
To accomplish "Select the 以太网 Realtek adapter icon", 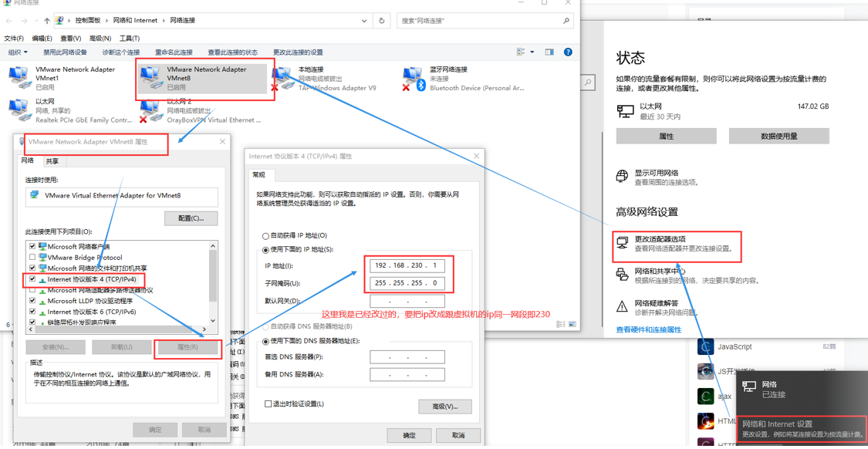I will click(x=21, y=110).
